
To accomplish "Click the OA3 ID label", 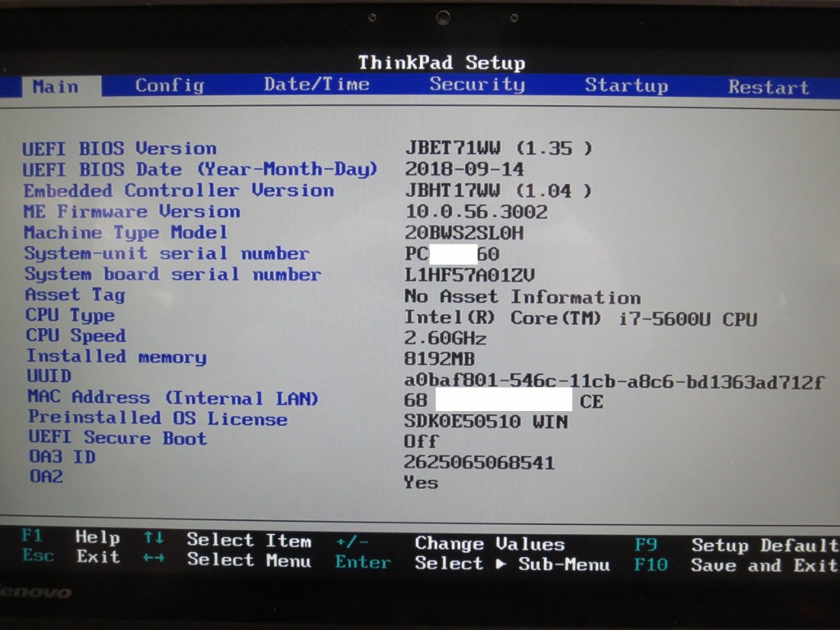I will coord(62,457).
